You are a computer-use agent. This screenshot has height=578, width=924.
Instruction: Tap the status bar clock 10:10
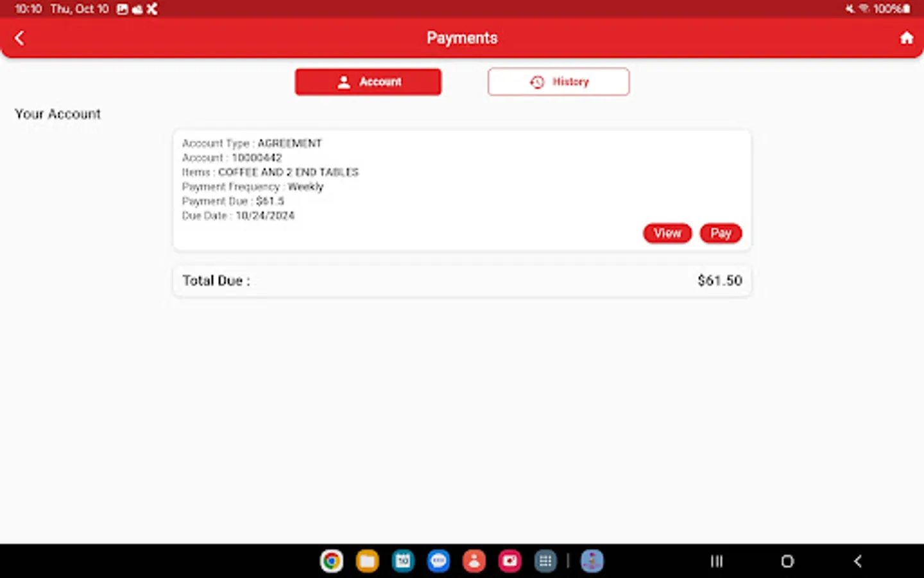(28, 9)
